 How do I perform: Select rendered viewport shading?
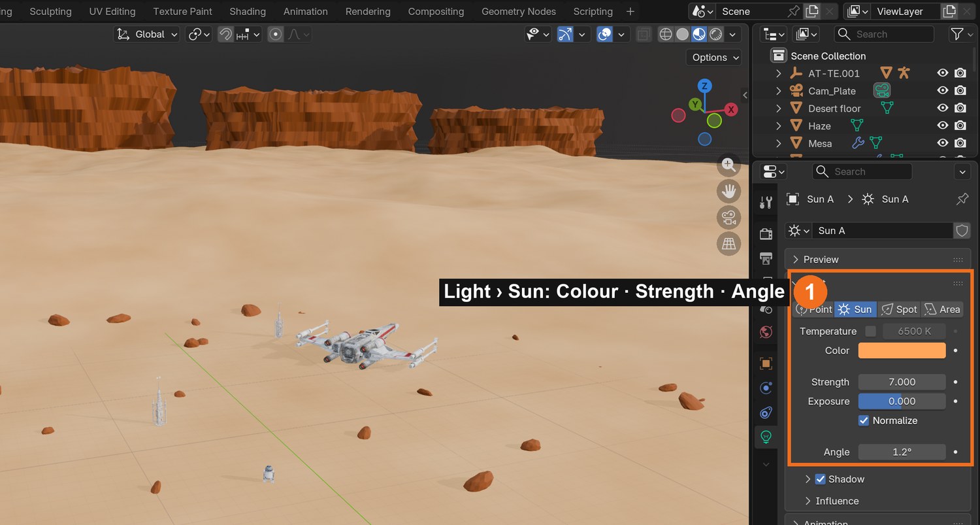(x=716, y=34)
